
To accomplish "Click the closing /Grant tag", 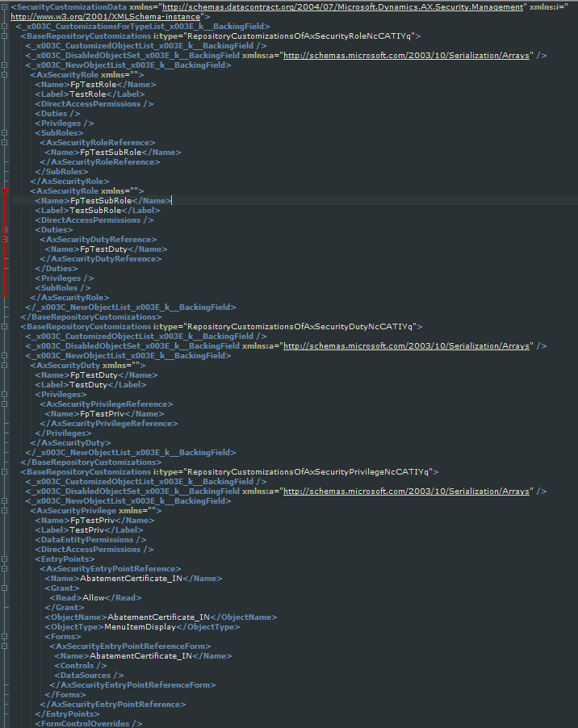I will 65,607.
